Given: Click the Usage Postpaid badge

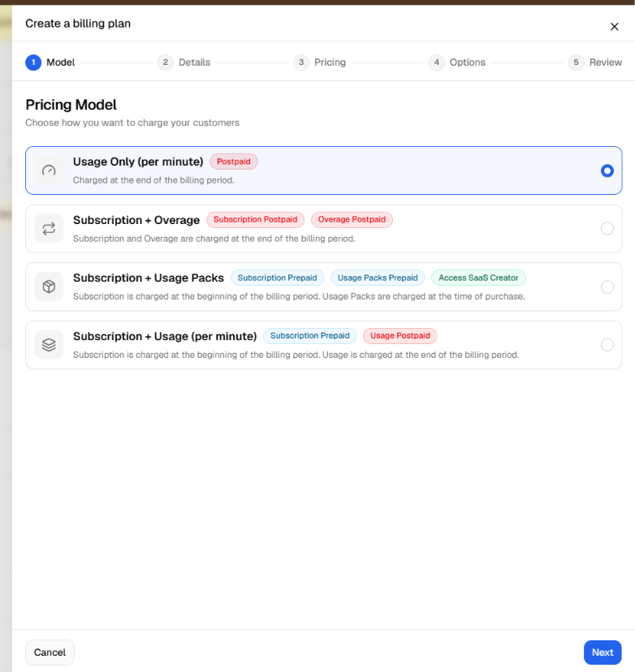Looking at the screenshot, I should click(400, 335).
